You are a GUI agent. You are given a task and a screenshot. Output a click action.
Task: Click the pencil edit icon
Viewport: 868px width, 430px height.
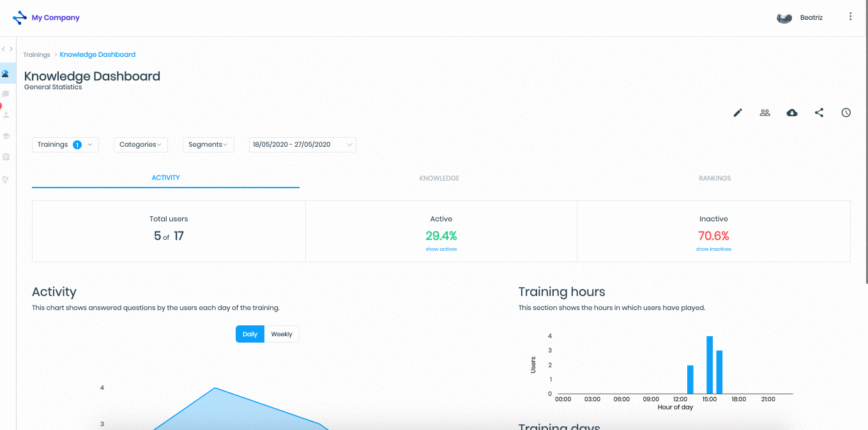738,113
